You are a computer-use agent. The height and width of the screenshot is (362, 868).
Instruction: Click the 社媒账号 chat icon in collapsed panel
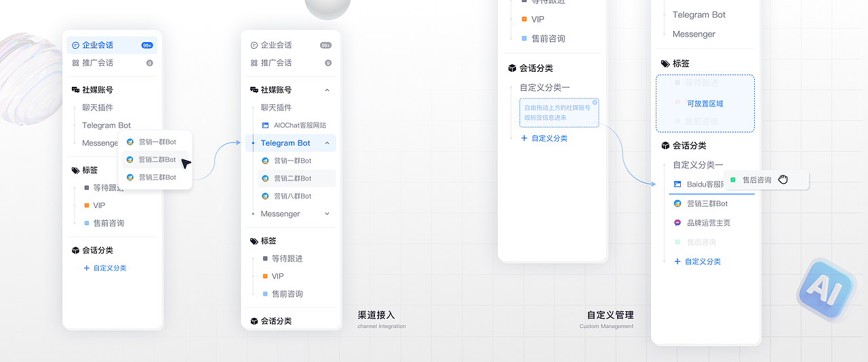[75, 89]
